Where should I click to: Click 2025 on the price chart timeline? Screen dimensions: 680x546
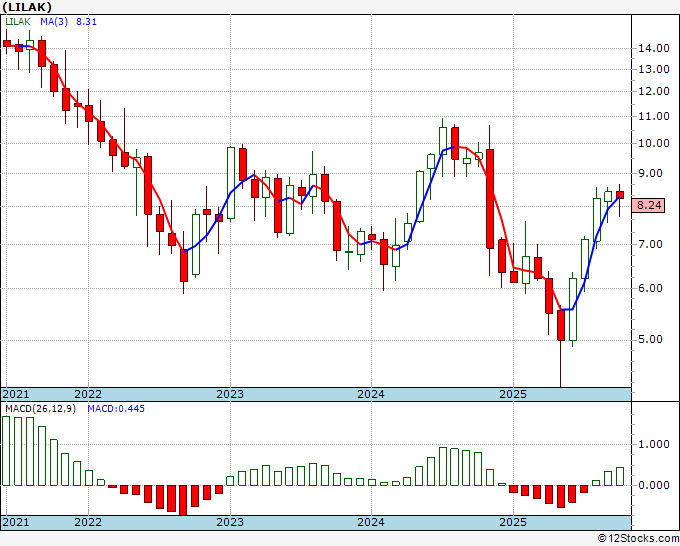(x=513, y=394)
